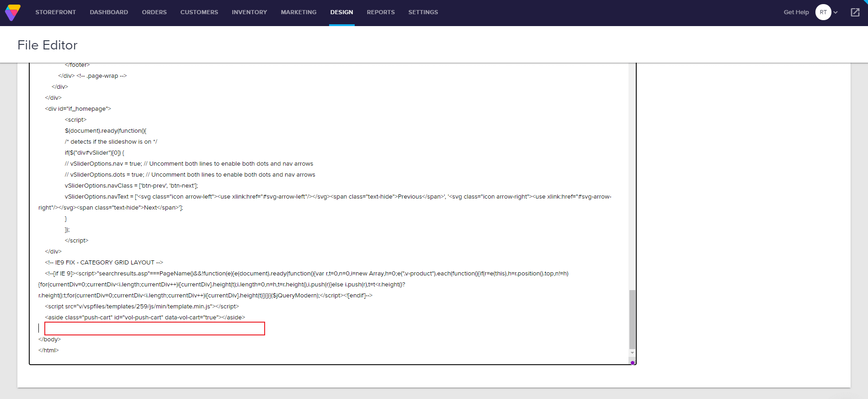Screen dimensions: 868x399
Task: Click the '<script>' opening tag line
Action: [75, 120]
